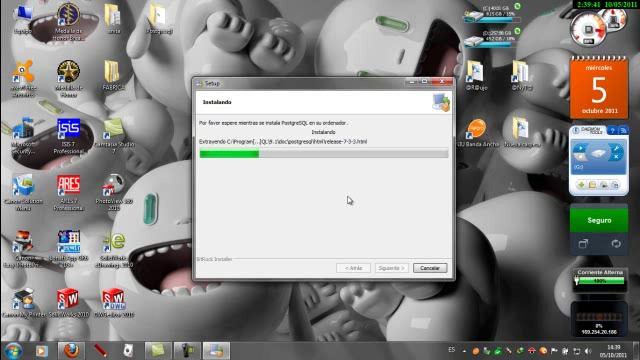Click the CPU meter gauge gadget

pyautogui.click(x=589, y=30)
